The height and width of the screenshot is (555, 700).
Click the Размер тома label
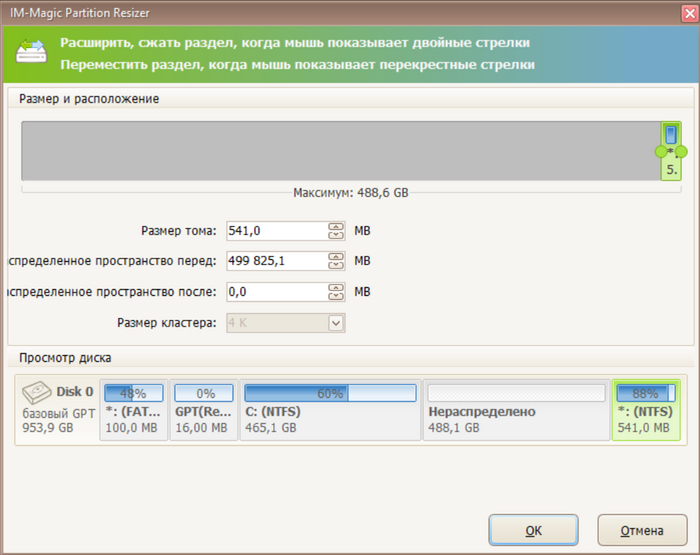[179, 231]
